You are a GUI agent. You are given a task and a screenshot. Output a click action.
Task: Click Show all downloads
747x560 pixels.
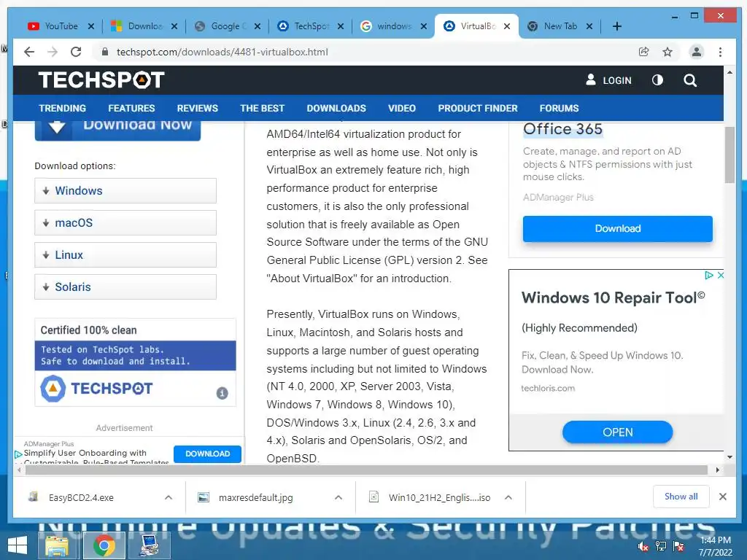click(x=681, y=497)
